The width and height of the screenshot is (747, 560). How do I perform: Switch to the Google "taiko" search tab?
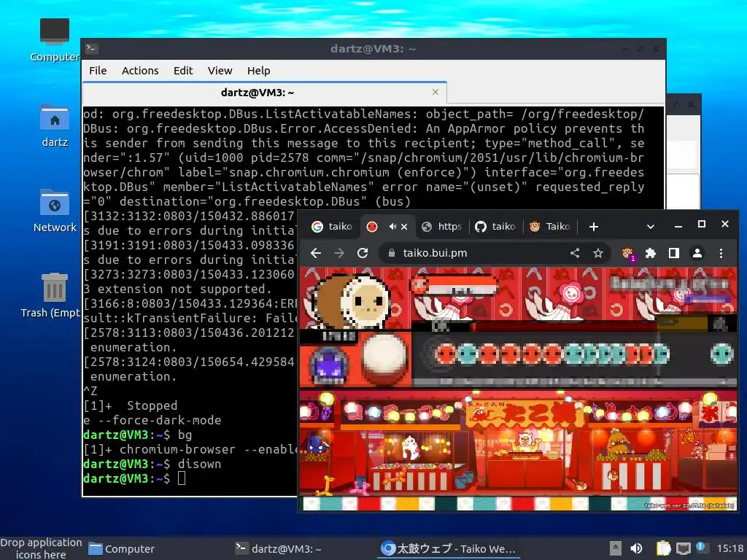point(332,227)
